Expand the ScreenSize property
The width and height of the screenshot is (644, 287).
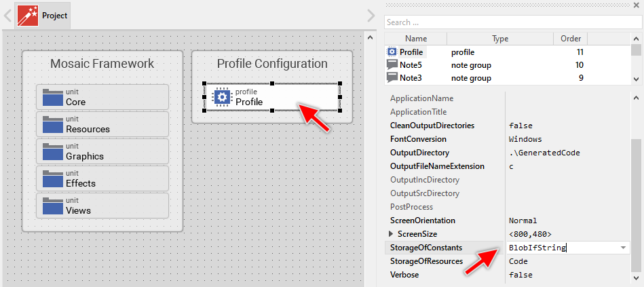[x=390, y=234]
